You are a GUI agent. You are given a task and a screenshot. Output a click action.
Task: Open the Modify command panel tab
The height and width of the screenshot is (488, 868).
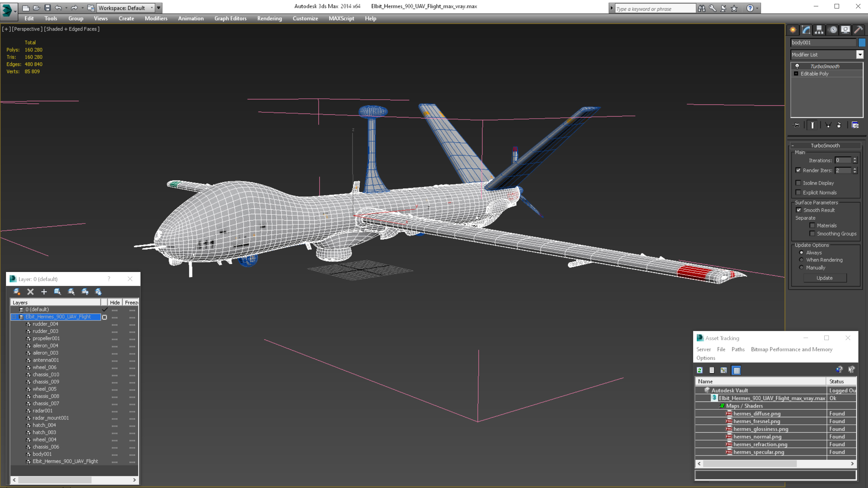coord(806,30)
